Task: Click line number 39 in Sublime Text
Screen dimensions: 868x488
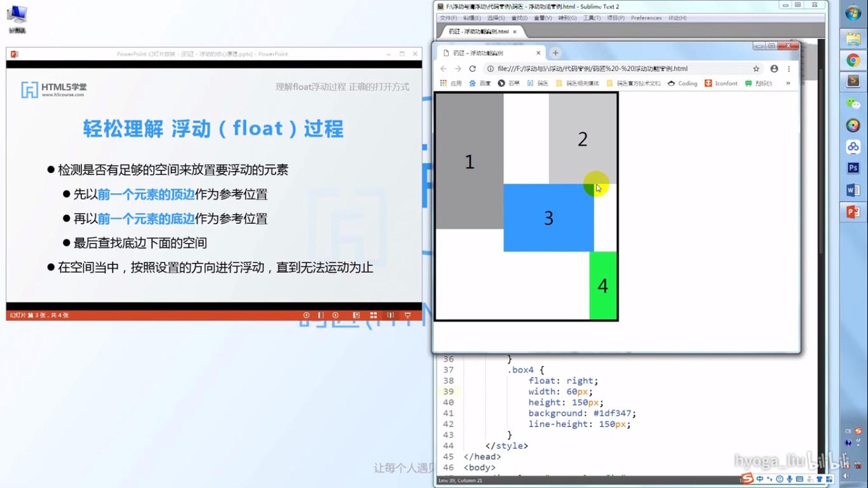Action: tap(449, 391)
